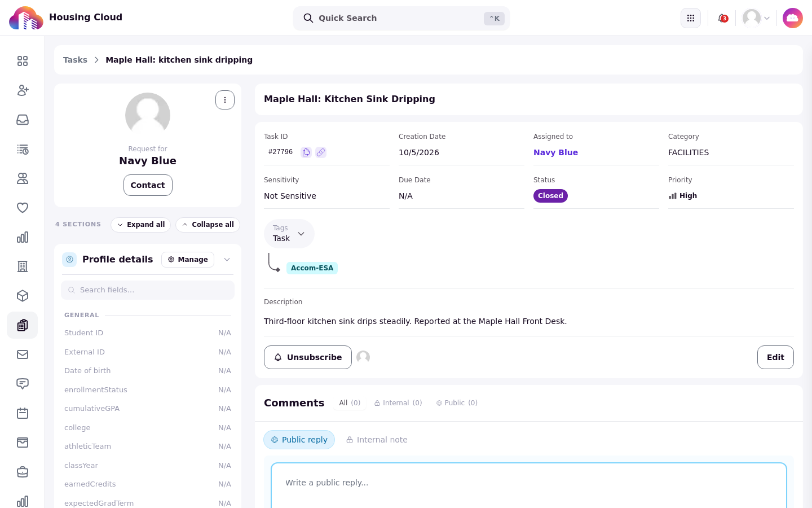Focus the Search fields input

pyautogui.click(x=148, y=290)
